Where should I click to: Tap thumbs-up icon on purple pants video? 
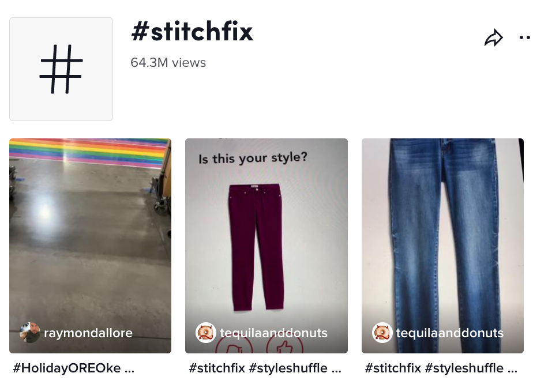pyautogui.click(x=284, y=346)
